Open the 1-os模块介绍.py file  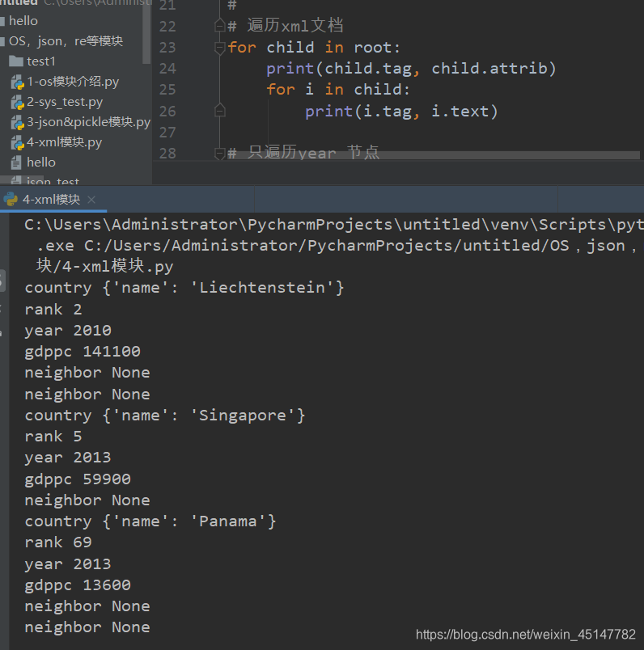point(73,82)
